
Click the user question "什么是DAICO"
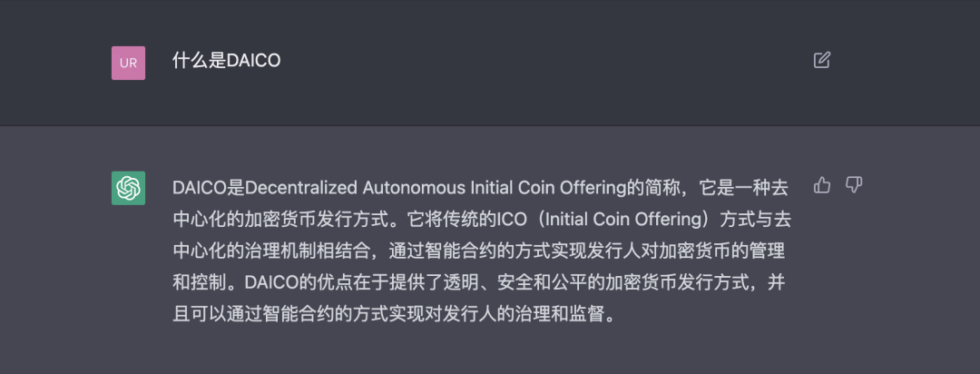[226, 61]
